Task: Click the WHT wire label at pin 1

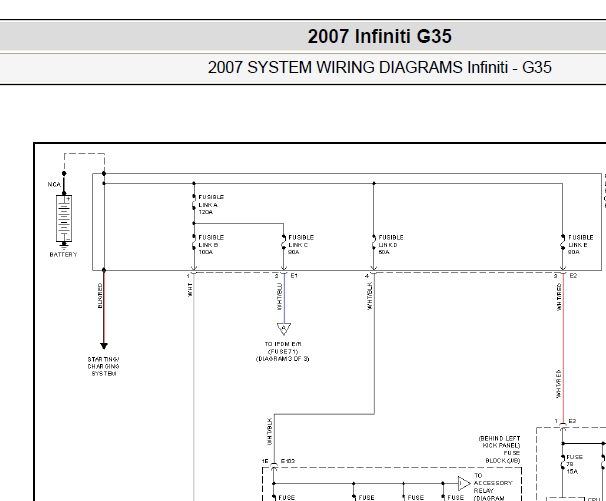Action: (190, 290)
